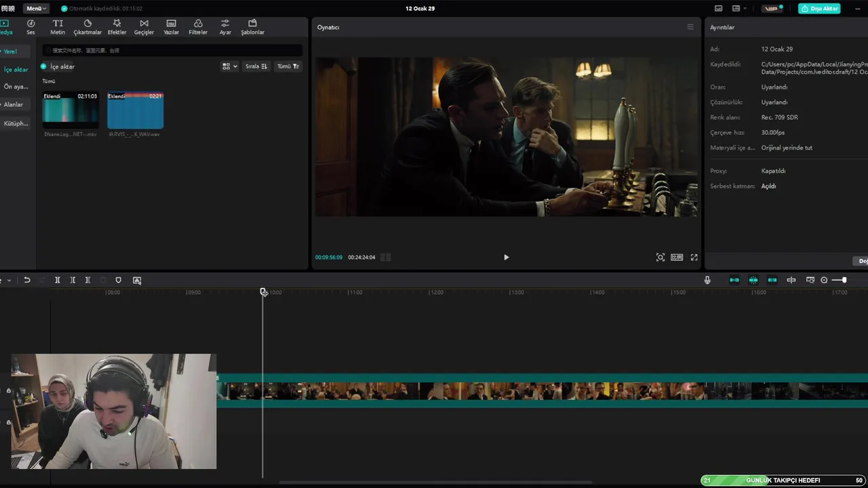Viewport: 868px width, 488px height.
Task: Click the current timecode 00:09:56:09
Action: click(x=329, y=258)
